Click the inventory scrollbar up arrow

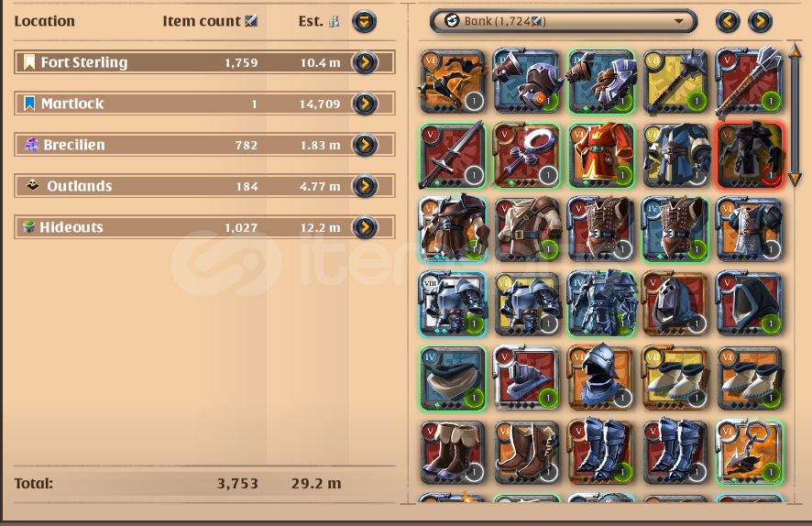795,50
